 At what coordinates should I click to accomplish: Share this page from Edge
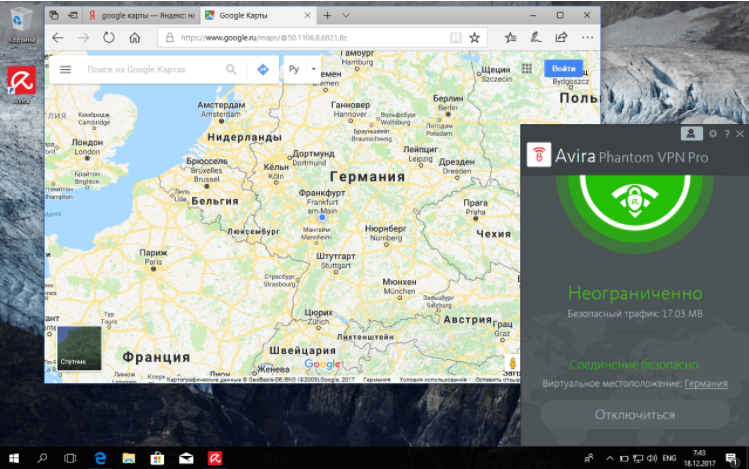tap(561, 37)
